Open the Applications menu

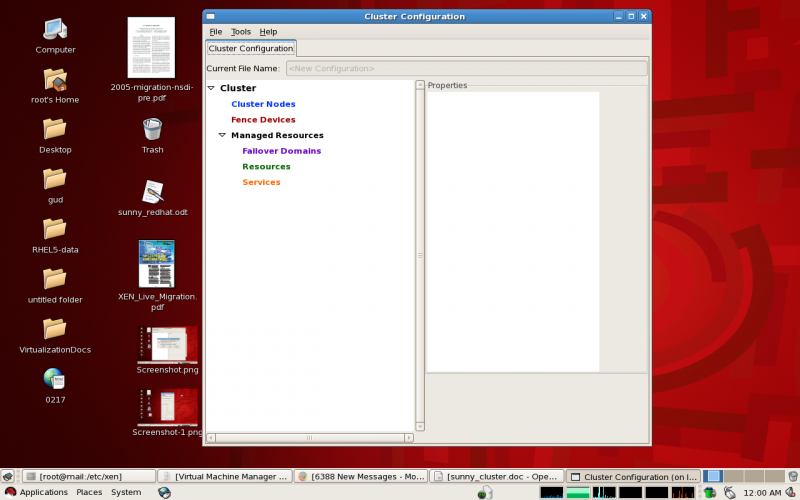(x=43, y=492)
